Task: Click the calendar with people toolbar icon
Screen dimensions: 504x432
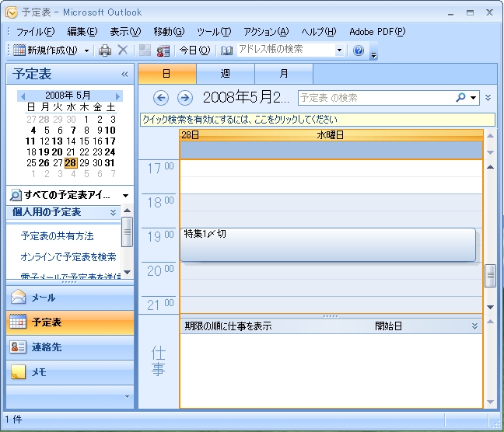Action: click(x=163, y=51)
